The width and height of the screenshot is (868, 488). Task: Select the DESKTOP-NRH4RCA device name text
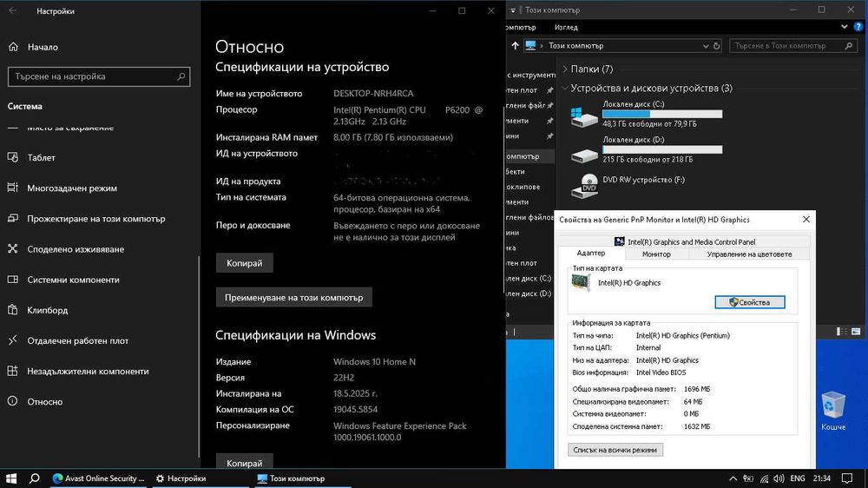pyautogui.click(x=373, y=94)
